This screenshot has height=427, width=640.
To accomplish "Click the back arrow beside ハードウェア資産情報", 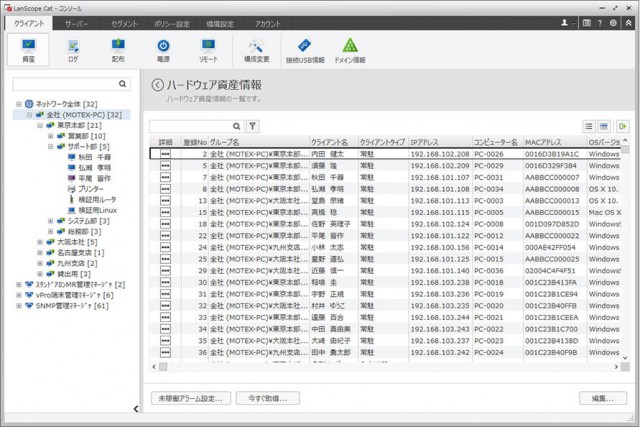I will pyautogui.click(x=158, y=85).
